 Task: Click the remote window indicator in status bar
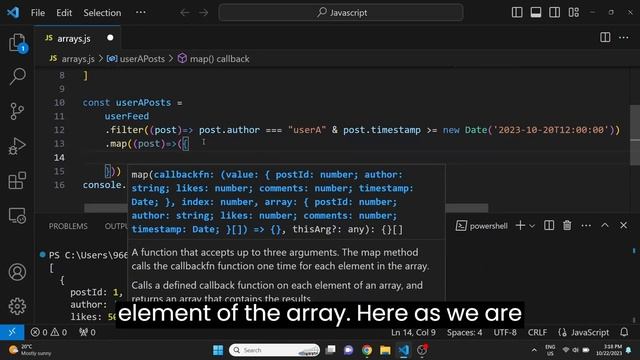point(12,332)
